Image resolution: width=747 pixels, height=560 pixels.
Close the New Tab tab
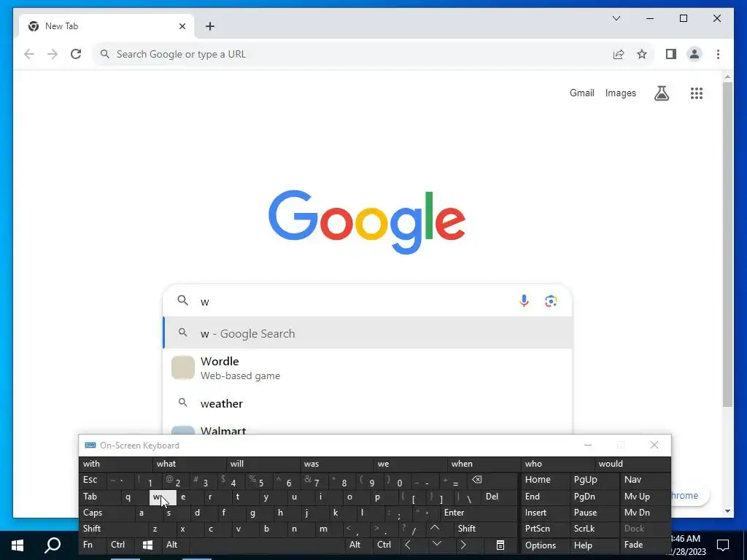pos(182,26)
